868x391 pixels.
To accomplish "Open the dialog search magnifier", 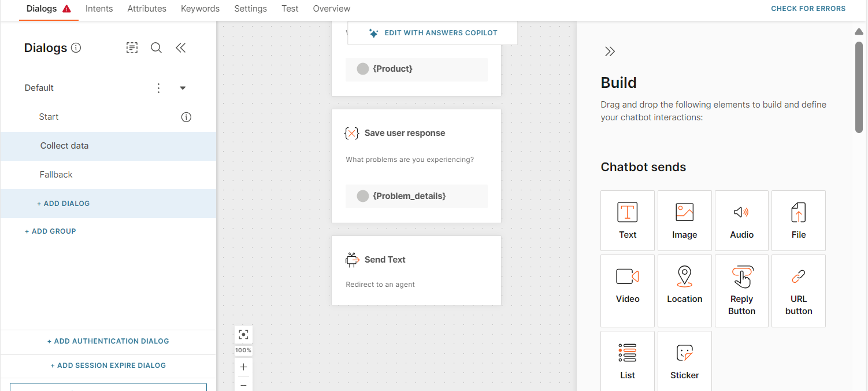I will click(156, 48).
